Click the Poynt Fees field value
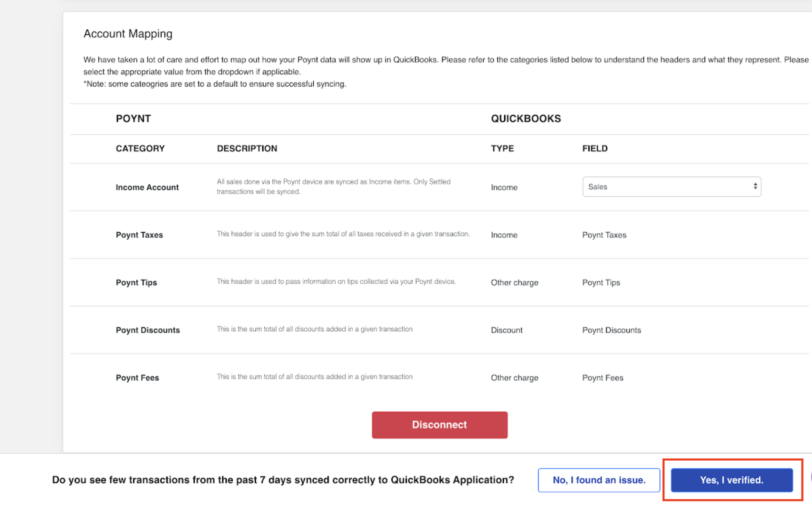The height and width of the screenshot is (514, 812). click(603, 378)
